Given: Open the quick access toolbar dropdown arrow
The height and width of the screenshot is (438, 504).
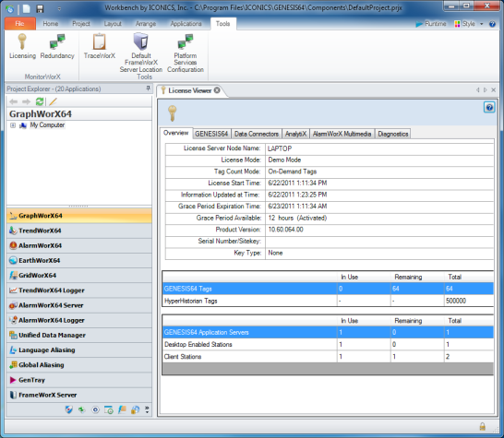Looking at the screenshot, I should 59,9.
